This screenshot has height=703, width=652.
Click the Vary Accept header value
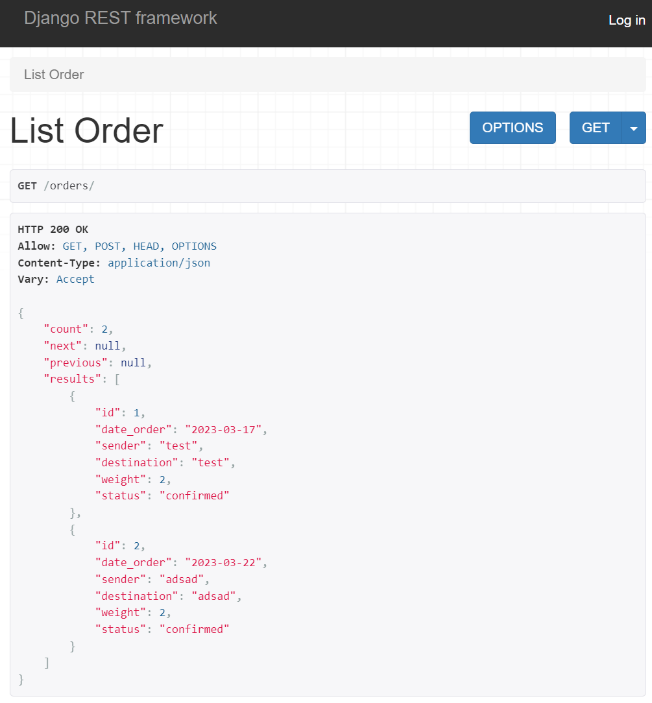75,279
